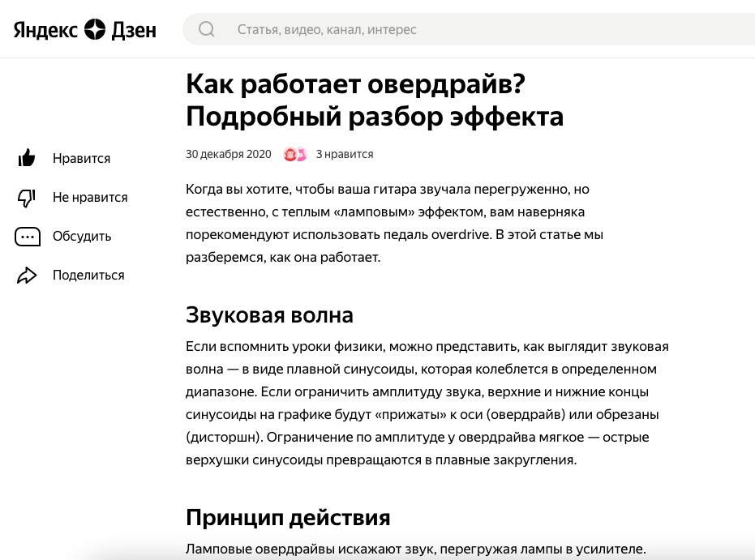Click the share arrow icon
This screenshot has height=560, width=755.
[x=27, y=276]
